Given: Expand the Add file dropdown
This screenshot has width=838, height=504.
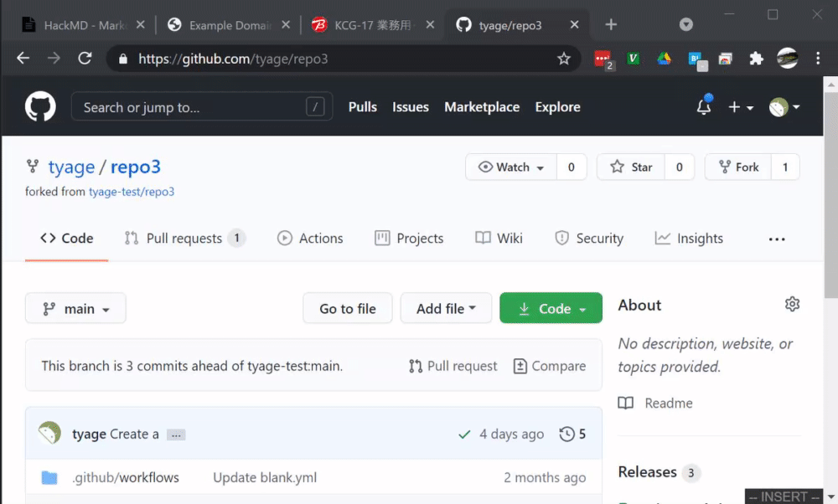Looking at the screenshot, I should [x=446, y=308].
